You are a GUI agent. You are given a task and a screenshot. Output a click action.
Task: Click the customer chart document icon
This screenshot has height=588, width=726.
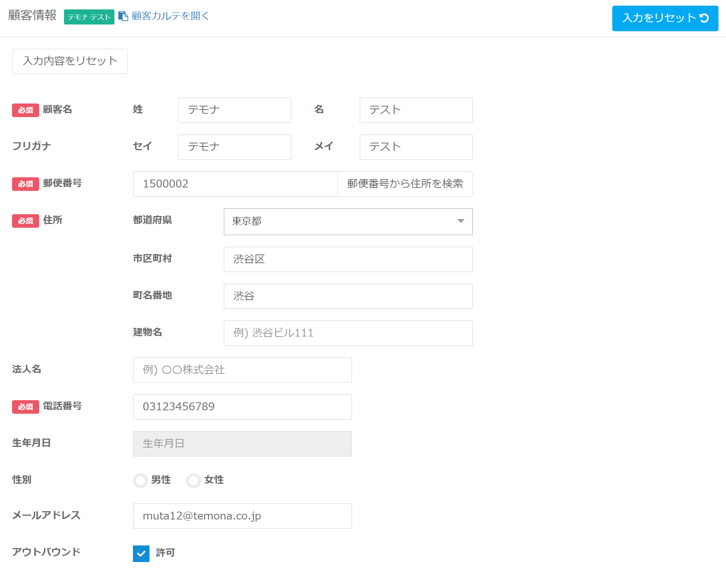[123, 16]
